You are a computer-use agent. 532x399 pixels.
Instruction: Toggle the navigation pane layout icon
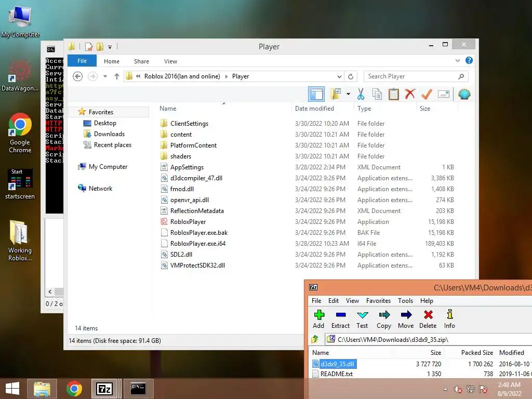[316, 94]
